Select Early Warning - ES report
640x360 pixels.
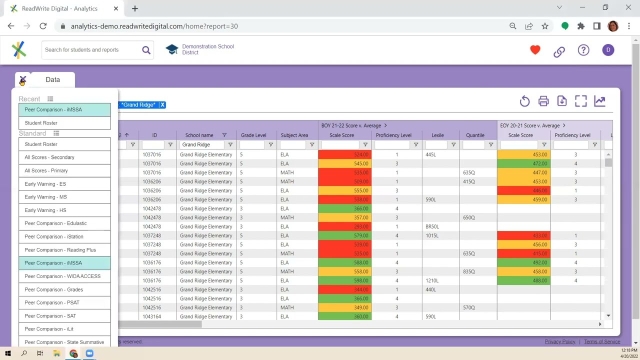point(64,184)
